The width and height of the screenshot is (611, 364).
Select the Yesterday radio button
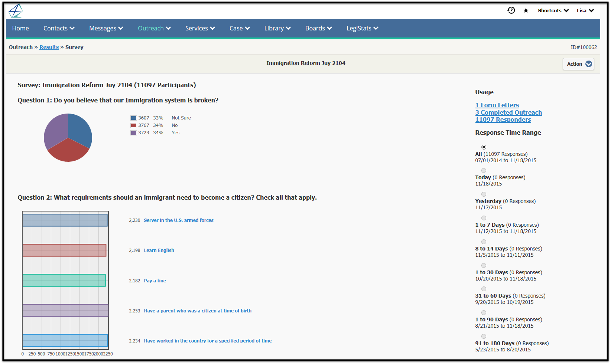[x=484, y=194]
